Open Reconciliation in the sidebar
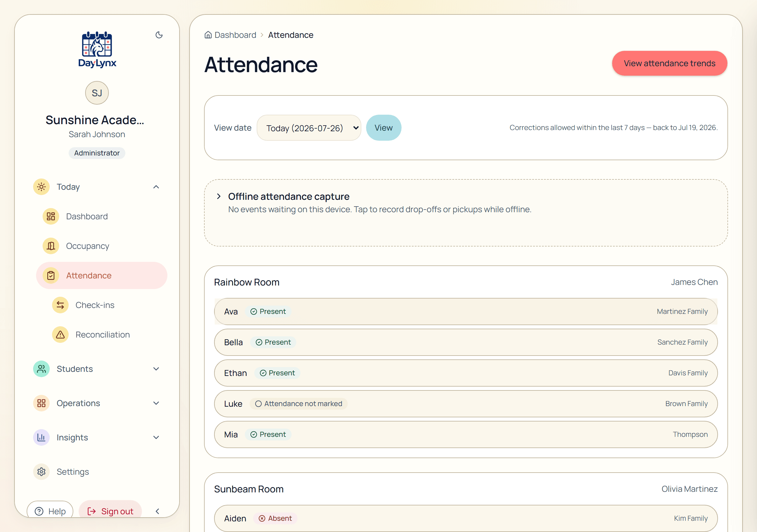This screenshot has width=757, height=532. tap(103, 335)
